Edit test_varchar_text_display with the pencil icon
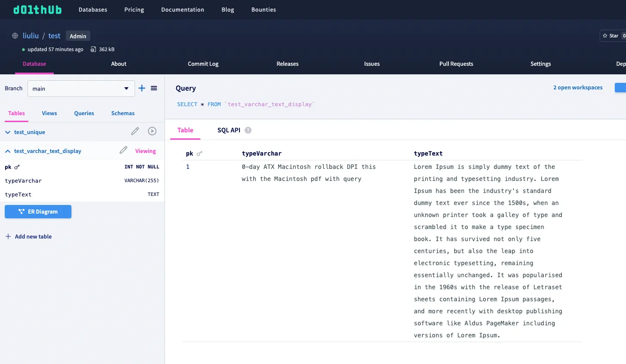The height and width of the screenshot is (364, 626). tap(123, 151)
